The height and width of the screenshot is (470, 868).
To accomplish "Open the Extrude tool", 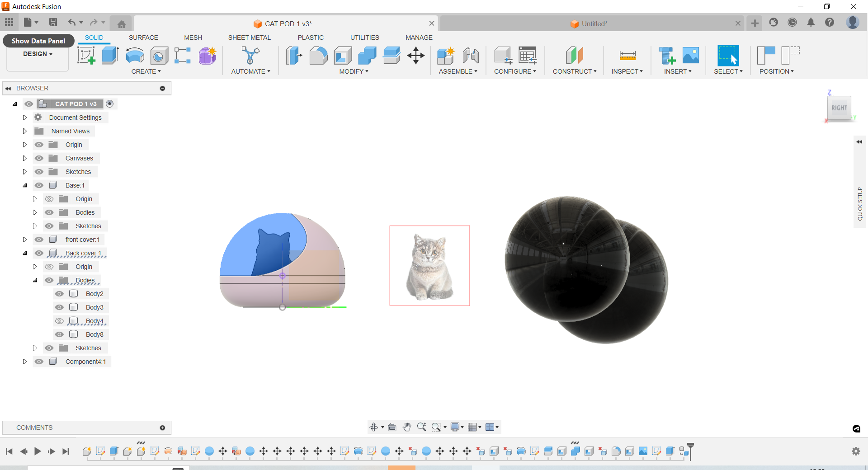I will tap(110, 56).
